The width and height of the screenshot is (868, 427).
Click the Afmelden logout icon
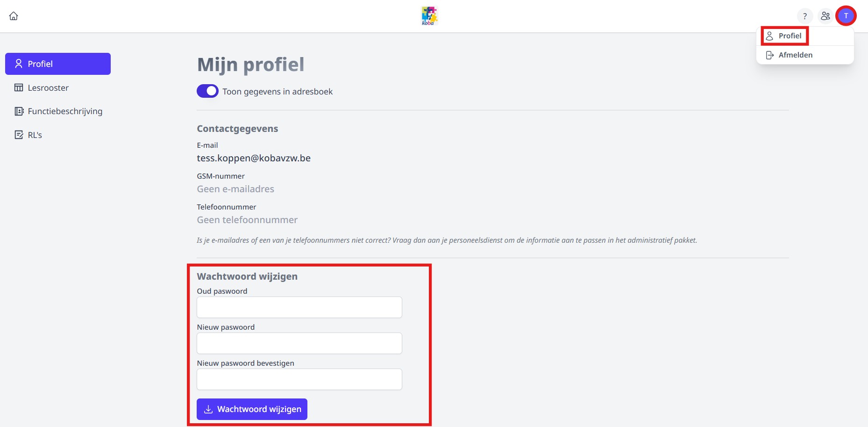pos(770,55)
